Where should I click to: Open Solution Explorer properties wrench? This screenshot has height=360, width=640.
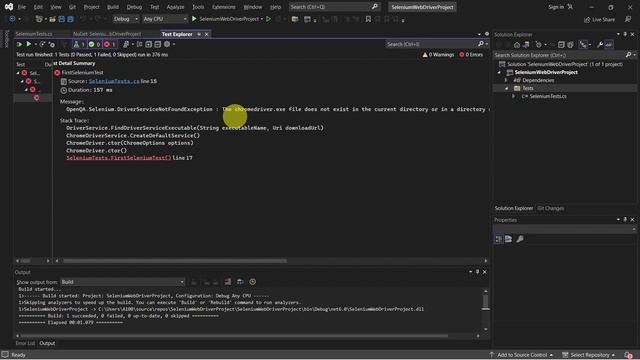[x=600, y=44]
